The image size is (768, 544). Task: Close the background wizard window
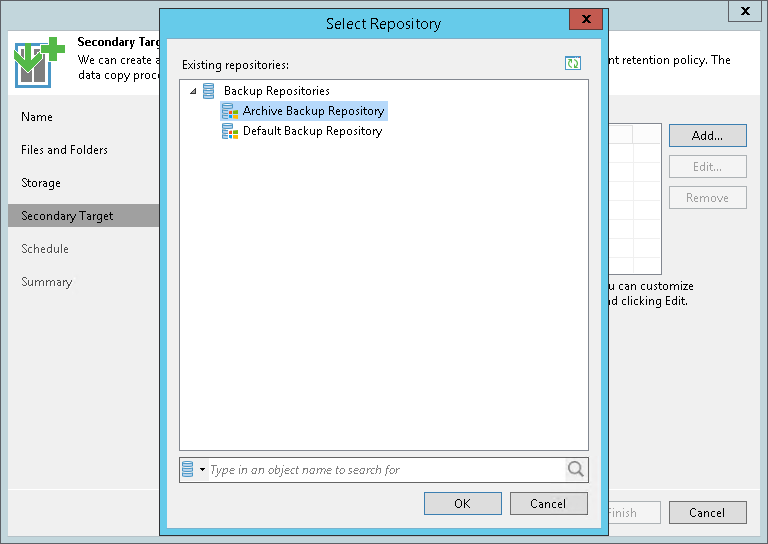click(x=744, y=11)
